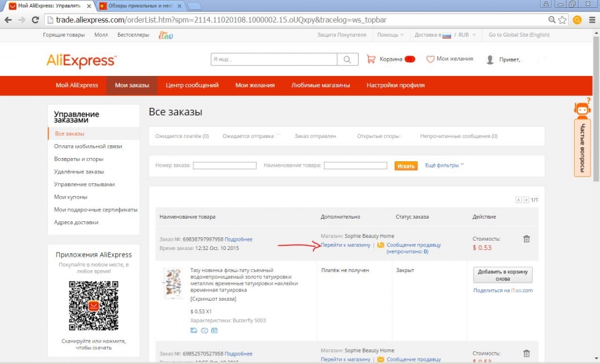Click Перейти к магазину link
Viewport: 600px width, 364px height.
pos(345,245)
